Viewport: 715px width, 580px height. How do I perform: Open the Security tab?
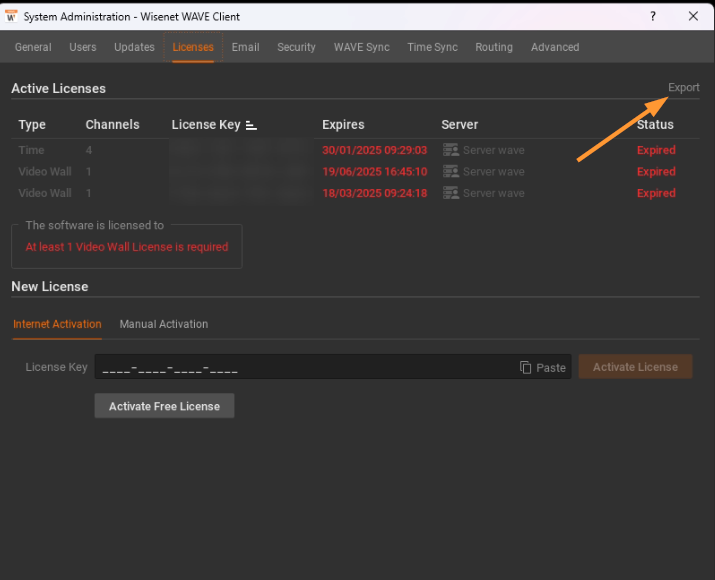pos(296,47)
